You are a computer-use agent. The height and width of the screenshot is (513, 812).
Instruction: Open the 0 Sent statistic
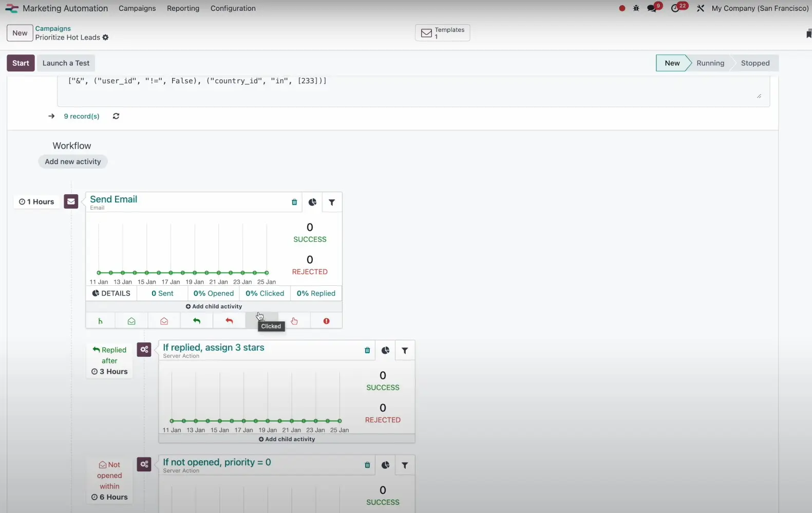[x=162, y=293]
